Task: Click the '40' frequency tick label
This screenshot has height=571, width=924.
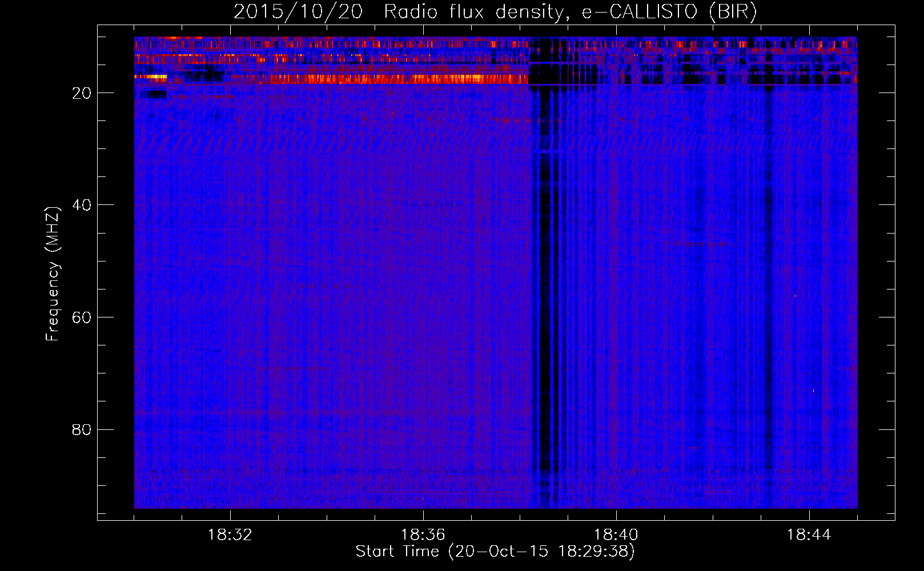Action: point(82,205)
